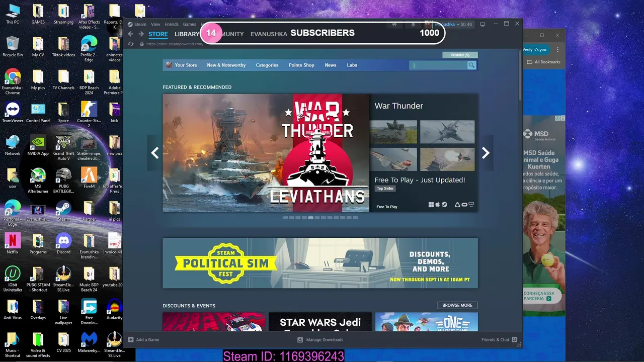Open Grand Theft Auto V desktop icon

pyautogui.click(x=63, y=147)
